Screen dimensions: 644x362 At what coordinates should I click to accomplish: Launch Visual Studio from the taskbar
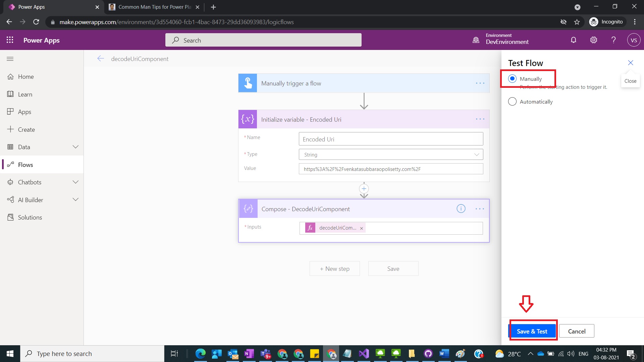click(364, 354)
